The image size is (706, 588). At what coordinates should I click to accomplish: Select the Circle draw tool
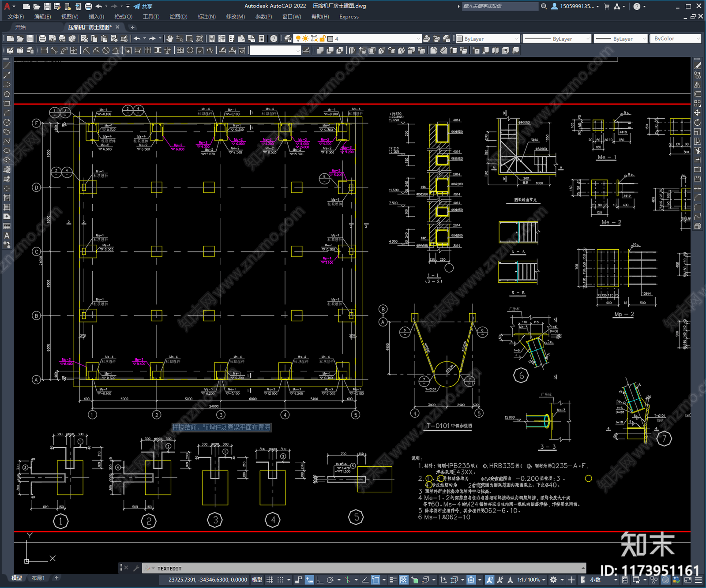tap(7, 122)
